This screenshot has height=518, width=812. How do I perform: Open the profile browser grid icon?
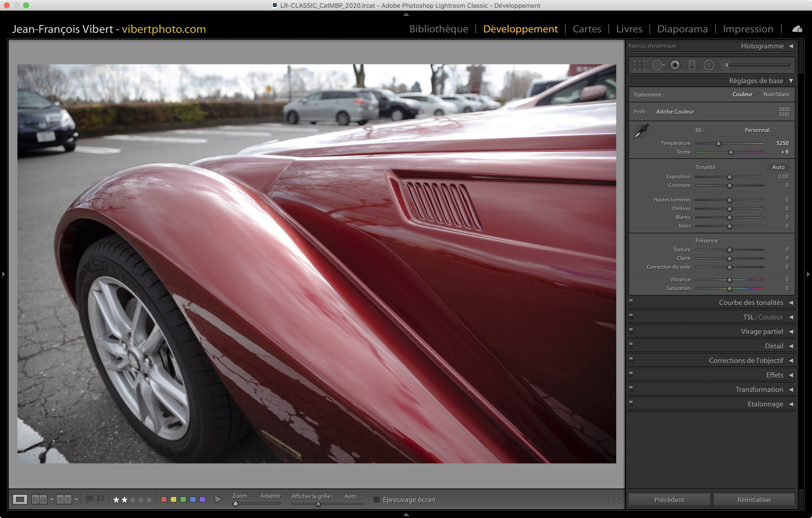tap(784, 112)
